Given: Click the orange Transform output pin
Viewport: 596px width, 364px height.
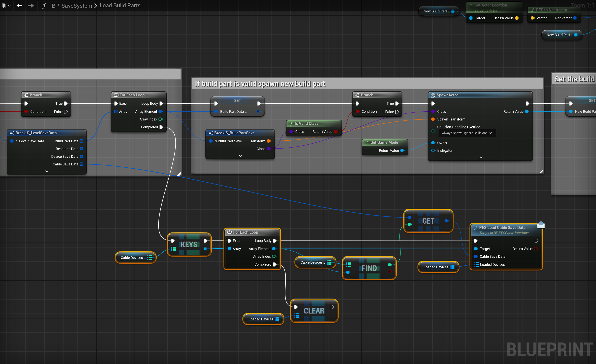Looking at the screenshot, I should click(269, 141).
